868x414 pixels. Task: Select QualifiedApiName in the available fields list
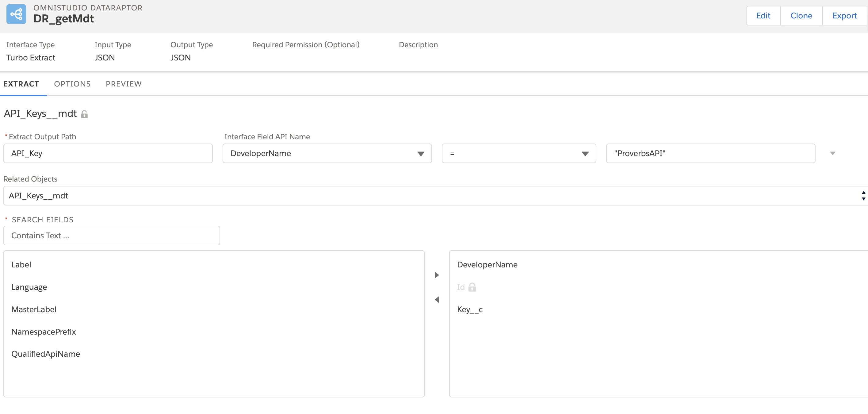click(45, 354)
